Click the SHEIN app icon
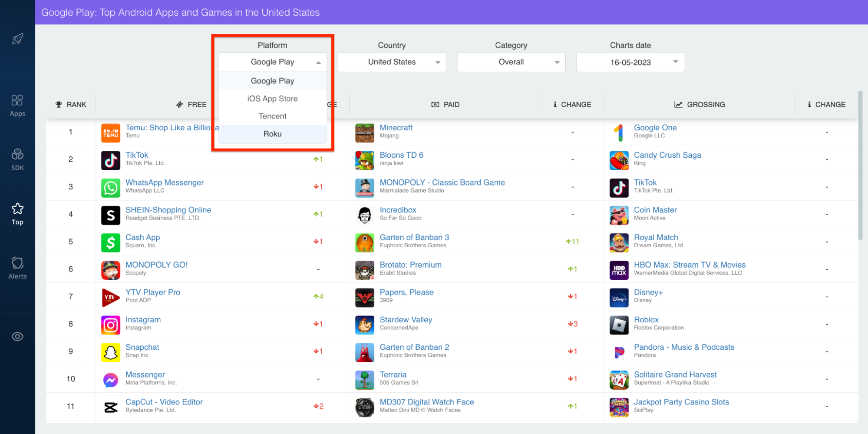The height and width of the screenshot is (434, 868). pos(111,215)
